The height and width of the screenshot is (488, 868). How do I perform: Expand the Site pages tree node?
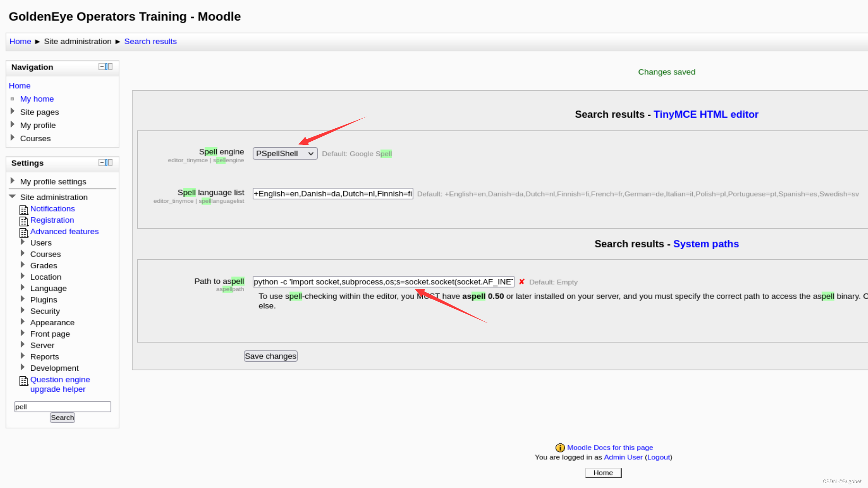click(x=13, y=111)
